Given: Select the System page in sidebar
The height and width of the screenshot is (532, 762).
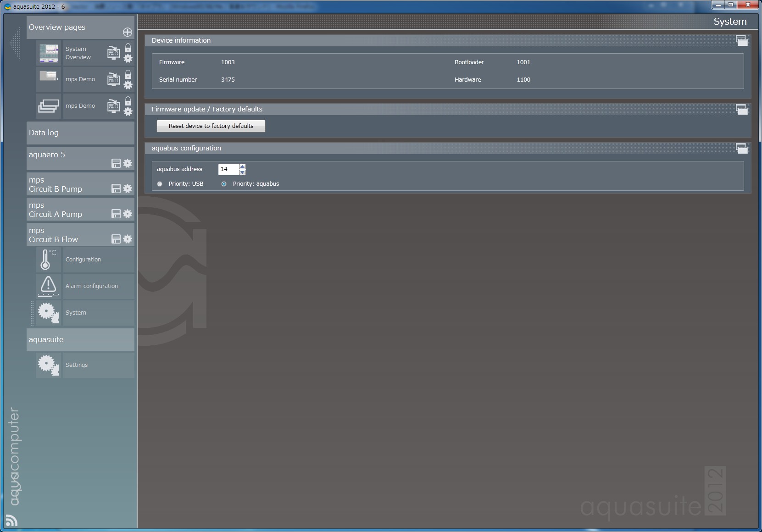Looking at the screenshot, I should click(99, 313).
